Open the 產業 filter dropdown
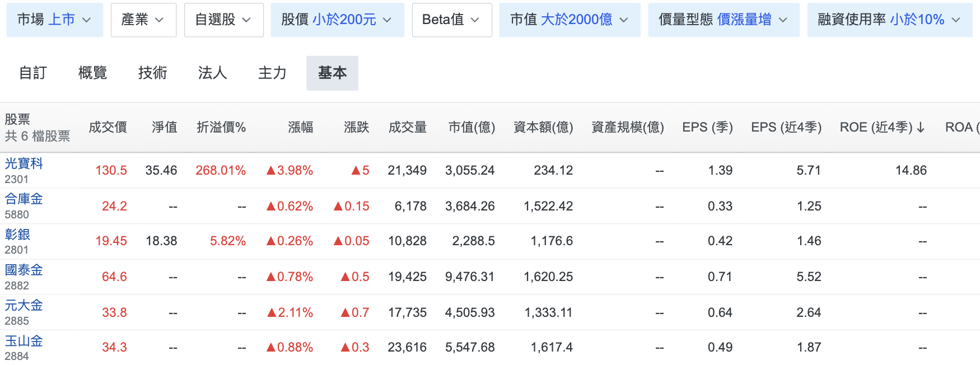The image size is (980, 365). [143, 20]
